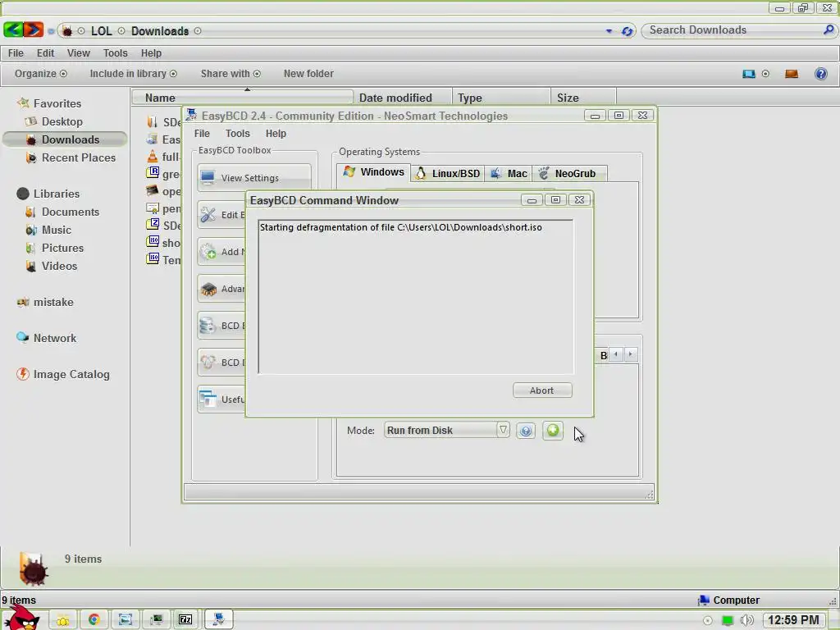Switch to the Windows tab in EasyBCD

(374, 172)
